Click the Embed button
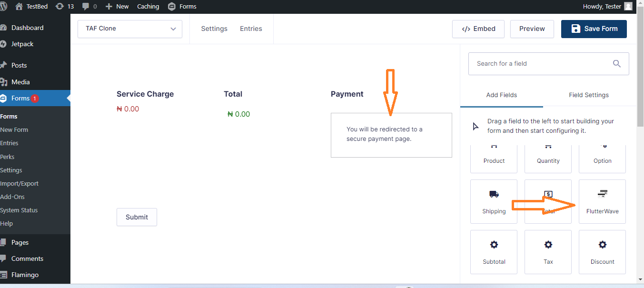This screenshot has width=644, height=288. tap(478, 29)
